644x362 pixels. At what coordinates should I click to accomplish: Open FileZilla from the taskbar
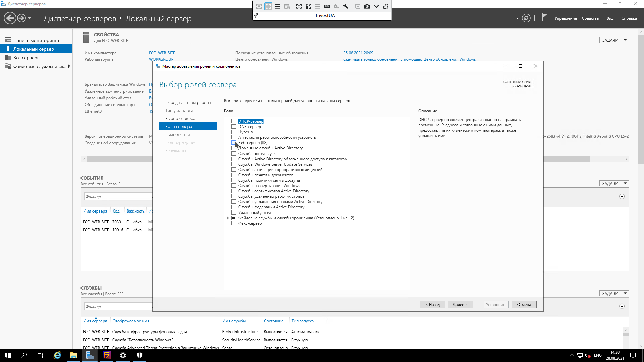pos(107,355)
